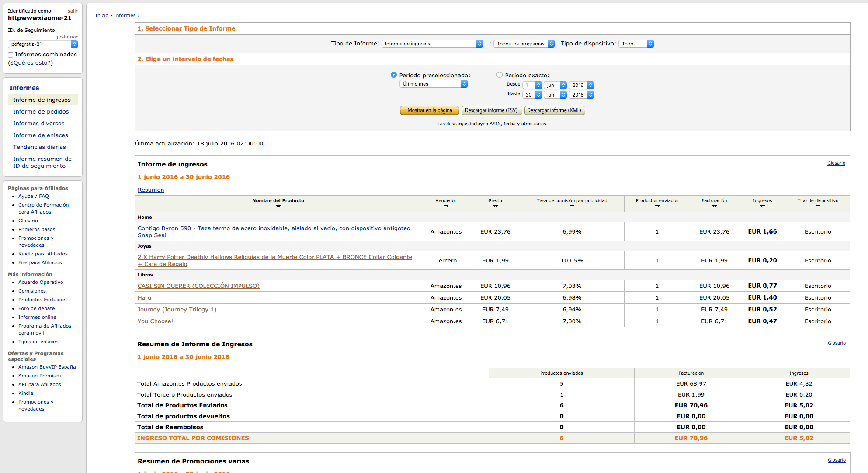This screenshot has height=473, width=868.
Task: Open Desde year dropdown
Action: point(581,85)
